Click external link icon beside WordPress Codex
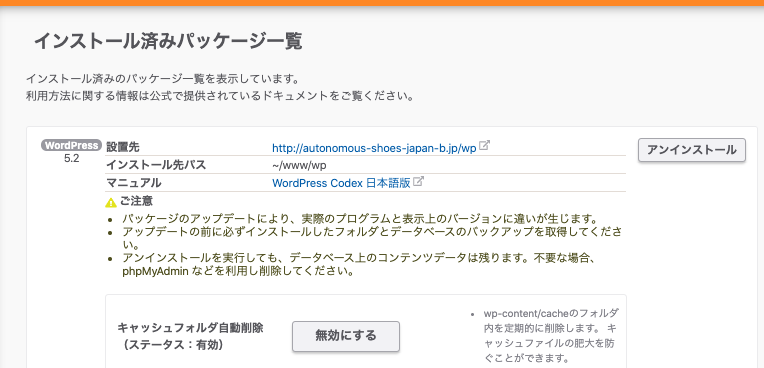This screenshot has width=764, height=368. [x=418, y=181]
